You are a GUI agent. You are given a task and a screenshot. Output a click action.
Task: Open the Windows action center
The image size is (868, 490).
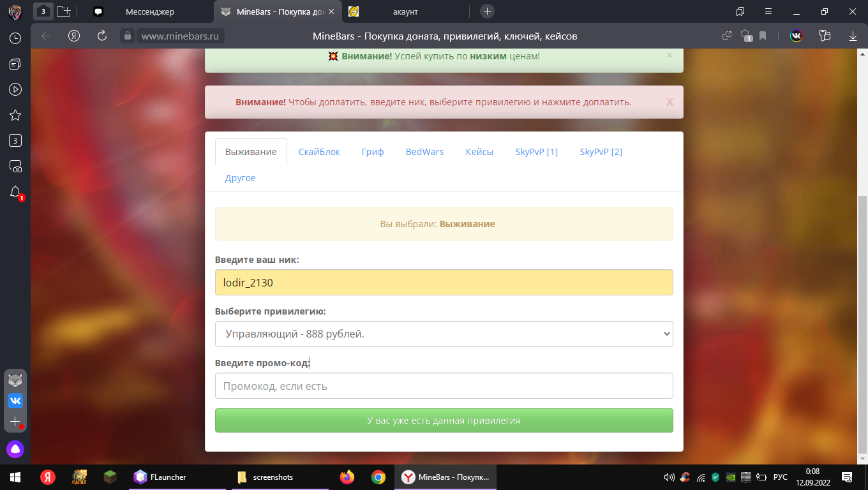coord(847,477)
